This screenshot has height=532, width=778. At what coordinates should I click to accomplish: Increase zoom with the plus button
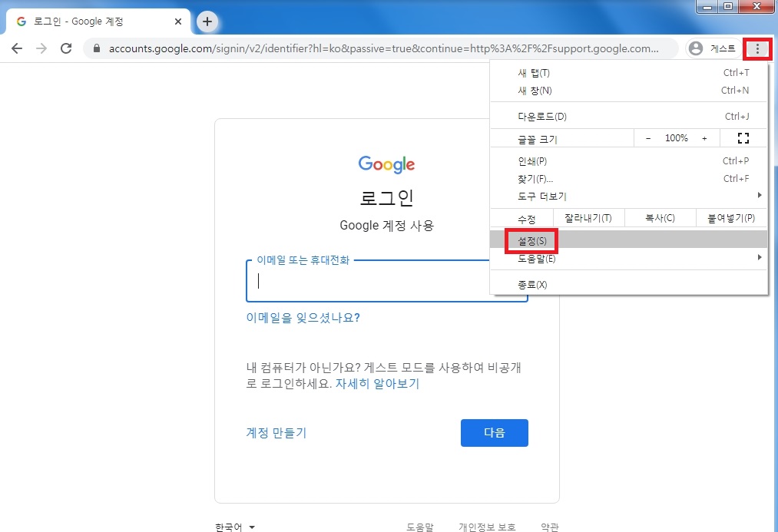click(704, 138)
